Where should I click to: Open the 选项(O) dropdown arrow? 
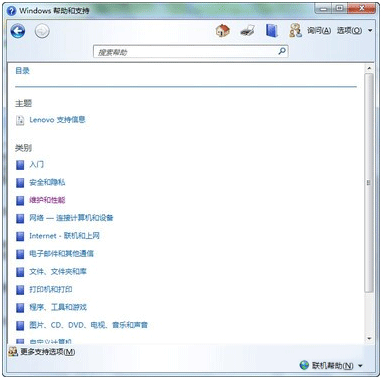pyautogui.click(x=370, y=31)
